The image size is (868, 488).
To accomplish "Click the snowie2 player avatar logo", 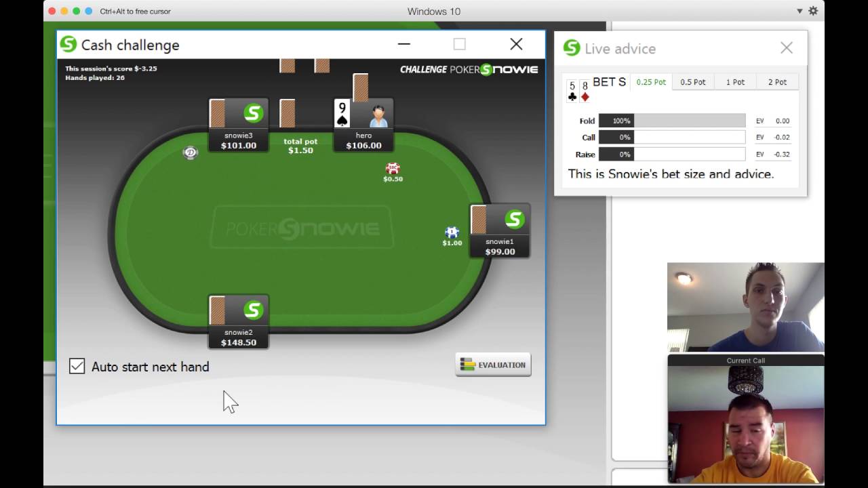I will 253,310.
